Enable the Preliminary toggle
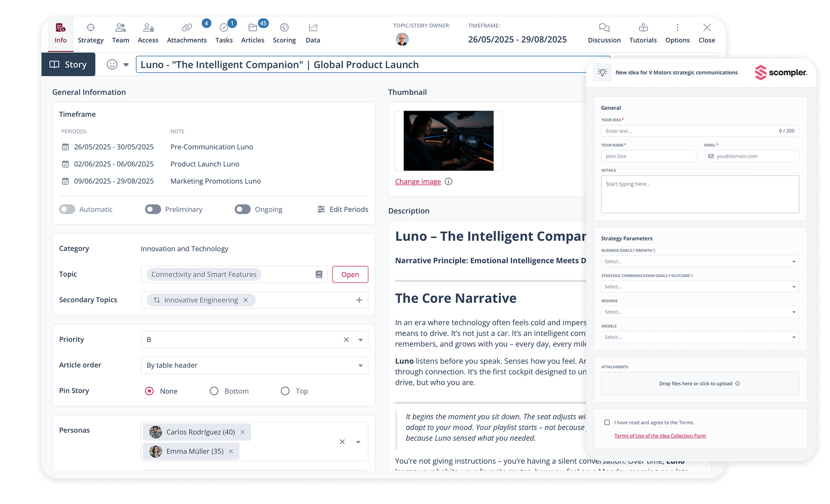Viewport: 830px width, 504px height. click(153, 209)
